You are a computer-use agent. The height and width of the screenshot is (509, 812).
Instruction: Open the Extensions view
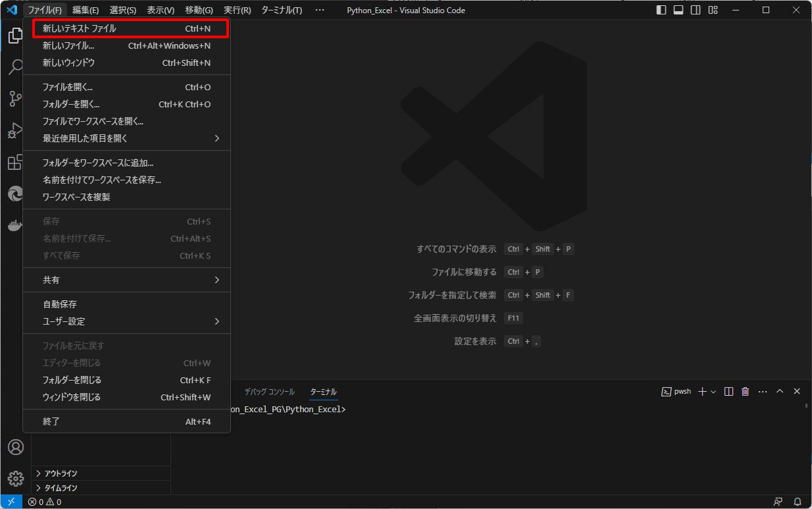click(x=15, y=162)
